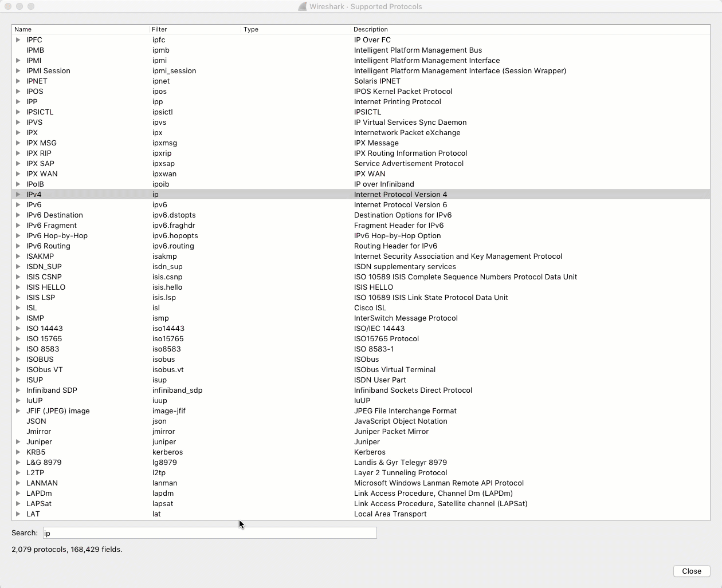Sort by the Description column header
This screenshot has height=588, width=722.
coord(531,29)
